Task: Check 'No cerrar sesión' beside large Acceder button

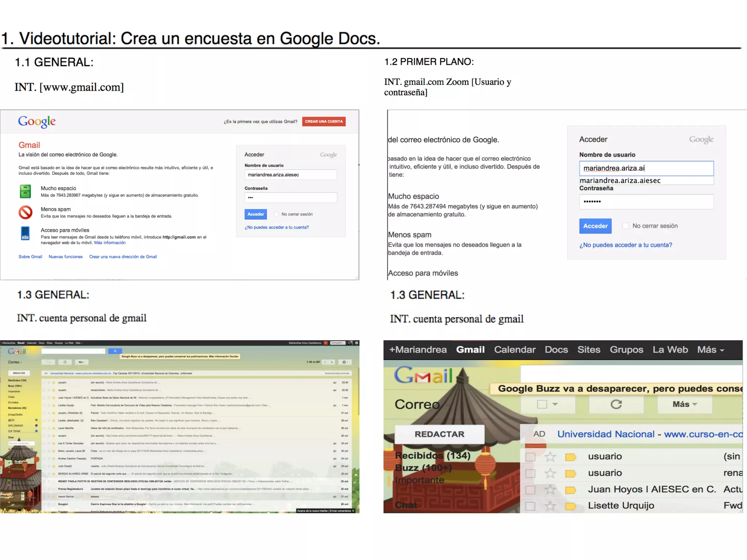Action: tap(626, 226)
